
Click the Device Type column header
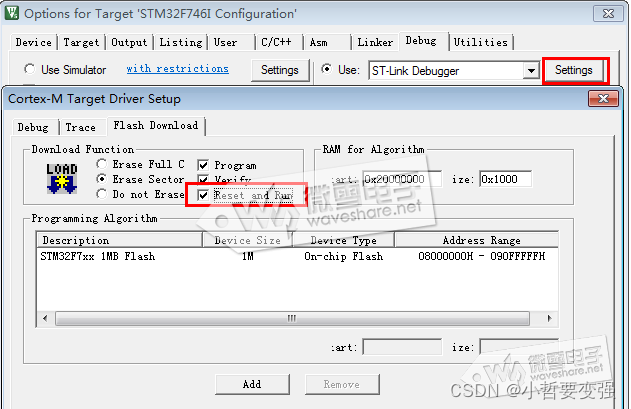(343, 240)
